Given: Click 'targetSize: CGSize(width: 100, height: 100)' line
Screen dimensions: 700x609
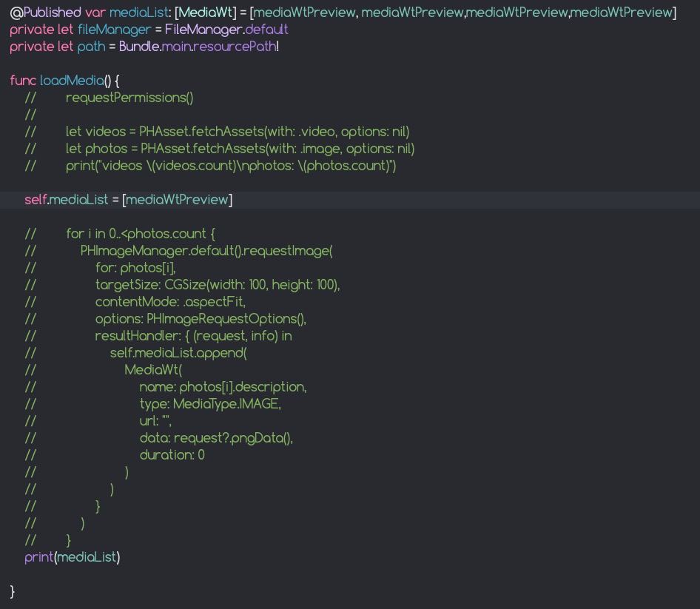Looking at the screenshot, I should [218, 284].
